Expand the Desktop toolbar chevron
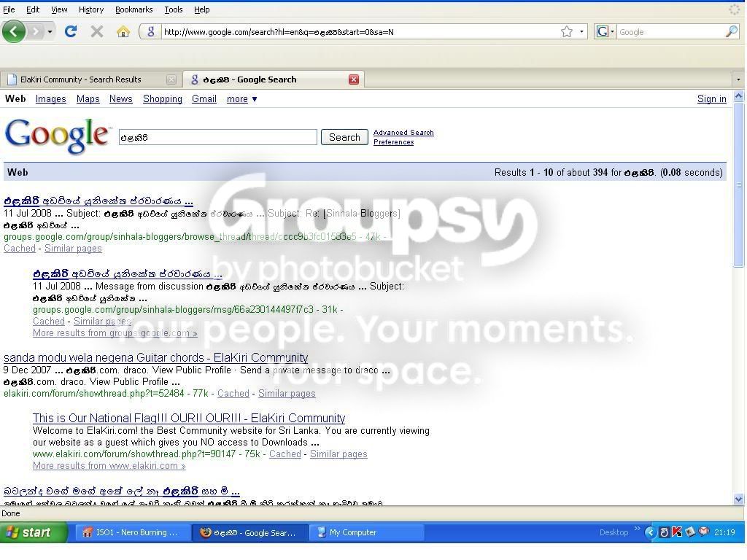 [x=638, y=529]
